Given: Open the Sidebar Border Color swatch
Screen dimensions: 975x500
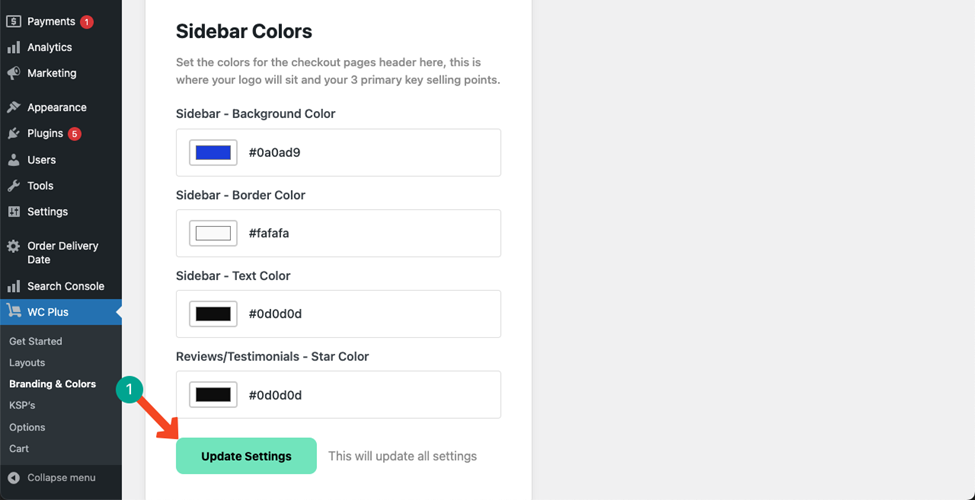Looking at the screenshot, I should pos(213,233).
